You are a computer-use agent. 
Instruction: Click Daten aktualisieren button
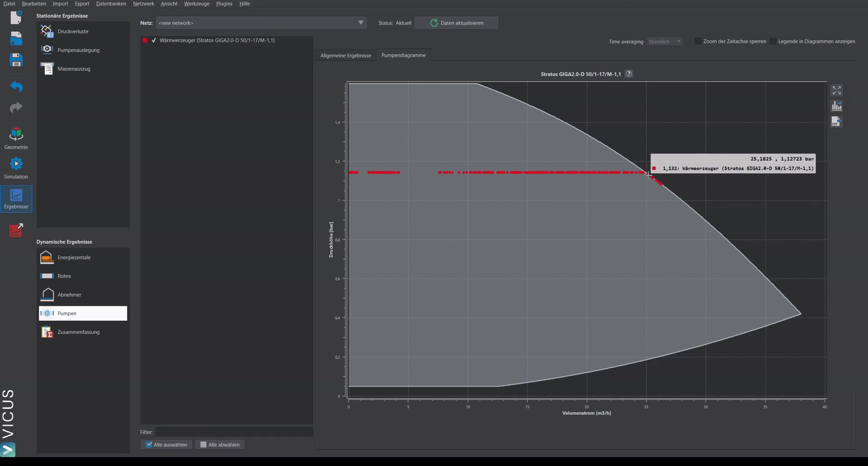(456, 23)
